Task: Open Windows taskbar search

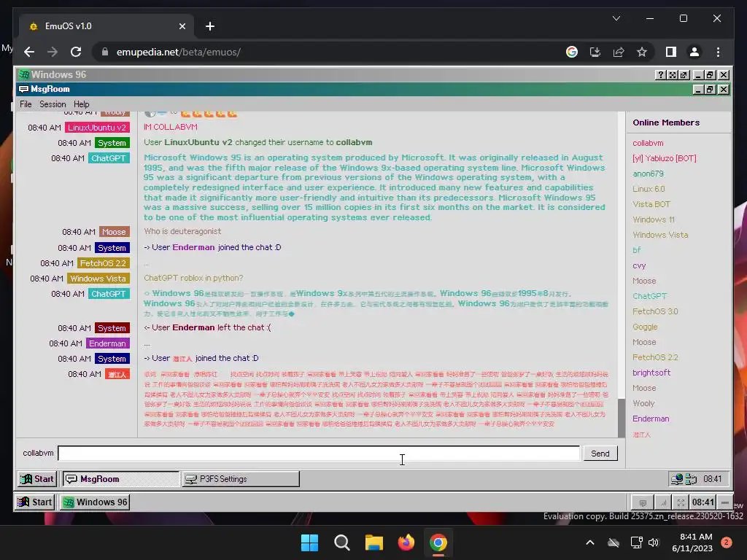Action: [342, 542]
